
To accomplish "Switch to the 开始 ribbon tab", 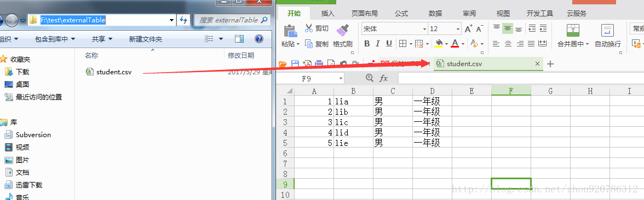I will coord(294,13).
